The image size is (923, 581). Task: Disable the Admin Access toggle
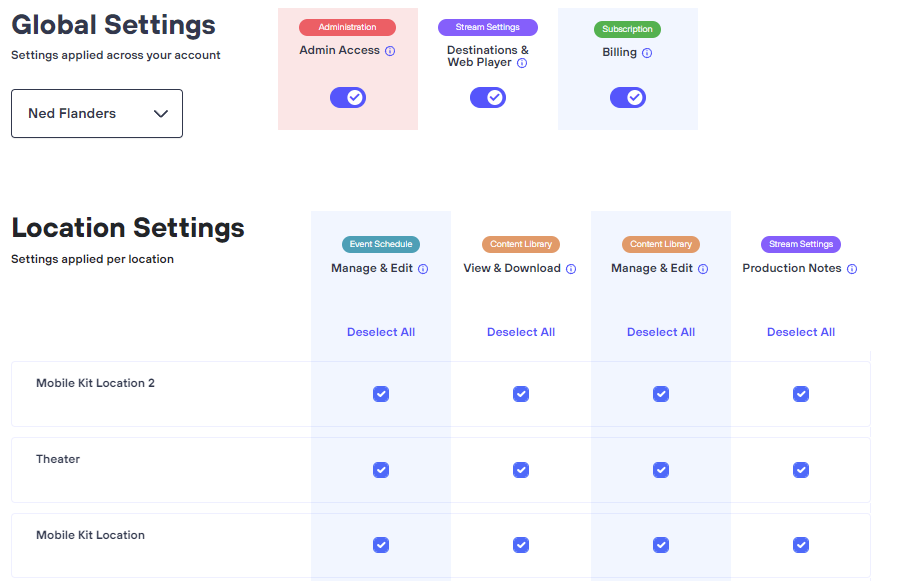tap(348, 97)
